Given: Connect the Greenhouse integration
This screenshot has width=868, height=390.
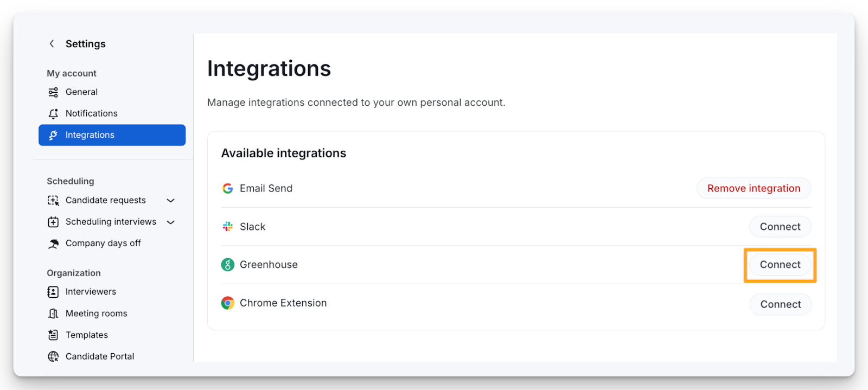Looking at the screenshot, I should coord(780,265).
